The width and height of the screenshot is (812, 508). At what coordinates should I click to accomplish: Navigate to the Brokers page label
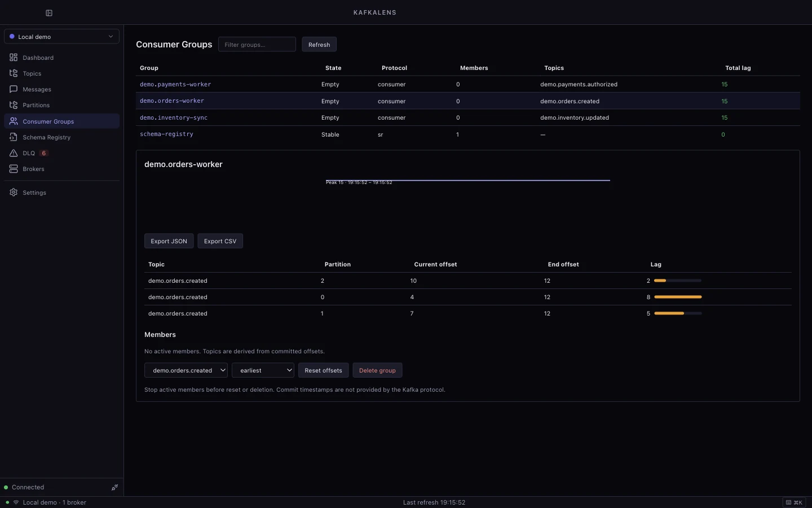tap(34, 169)
